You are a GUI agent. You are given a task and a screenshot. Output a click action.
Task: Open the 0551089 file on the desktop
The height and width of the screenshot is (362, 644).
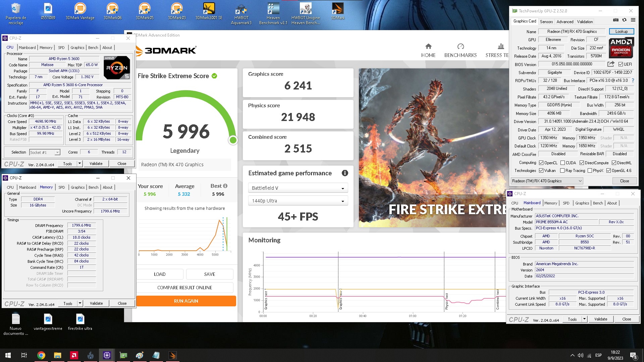click(x=48, y=11)
